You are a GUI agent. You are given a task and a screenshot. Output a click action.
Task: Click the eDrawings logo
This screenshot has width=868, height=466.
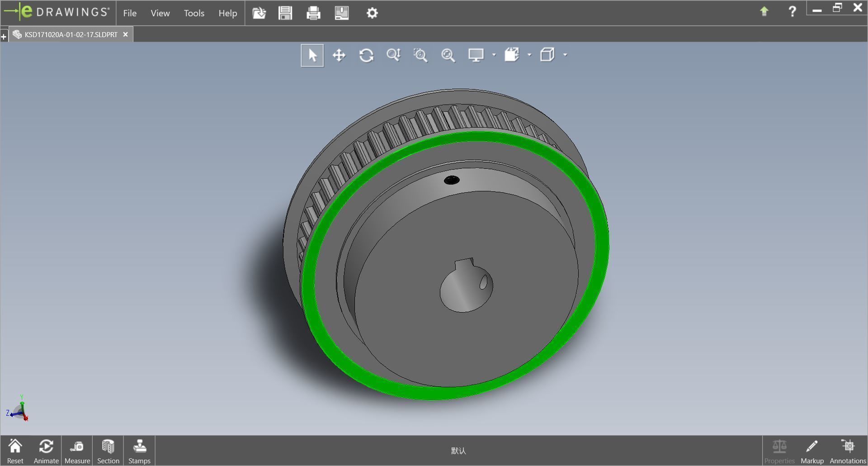[x=57, y=12]
